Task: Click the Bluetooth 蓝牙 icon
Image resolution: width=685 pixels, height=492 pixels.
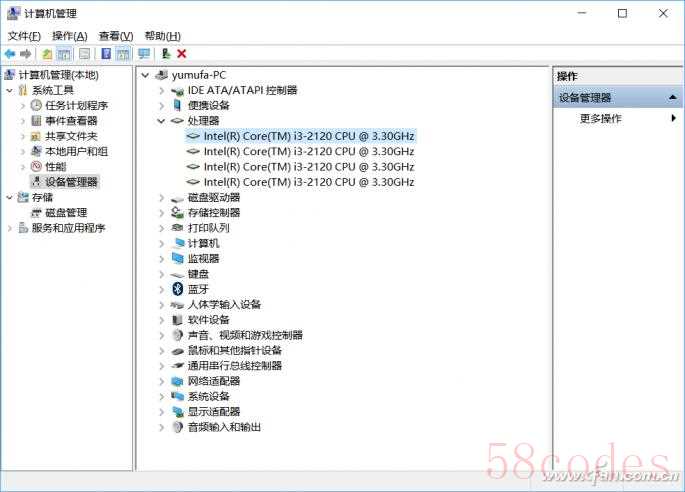Action: 177,289
